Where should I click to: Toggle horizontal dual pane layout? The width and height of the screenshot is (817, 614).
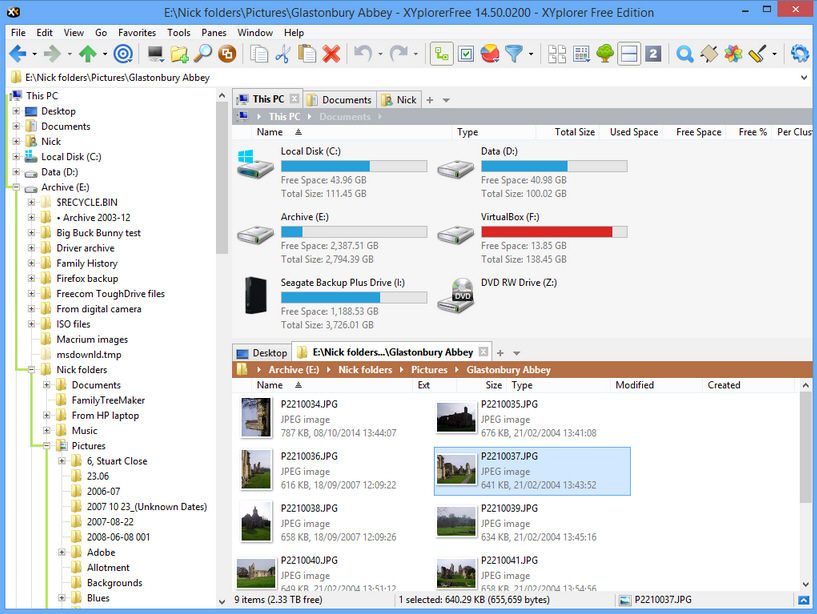626,53
